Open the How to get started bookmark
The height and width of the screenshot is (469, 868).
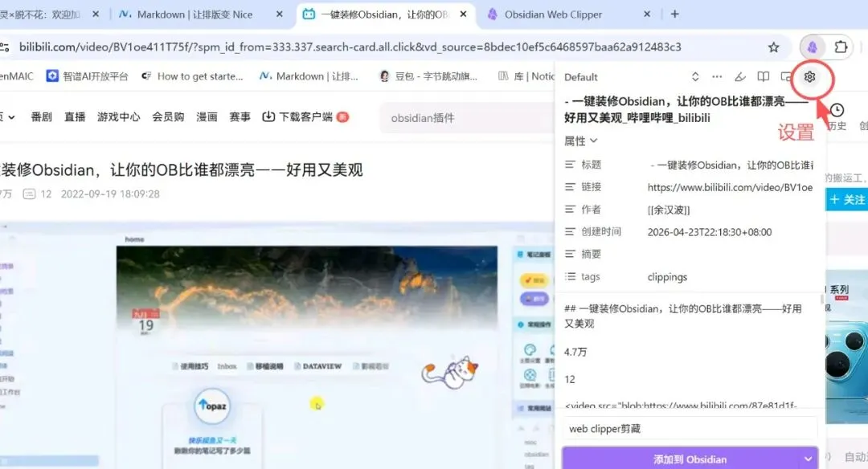point(192,76)
